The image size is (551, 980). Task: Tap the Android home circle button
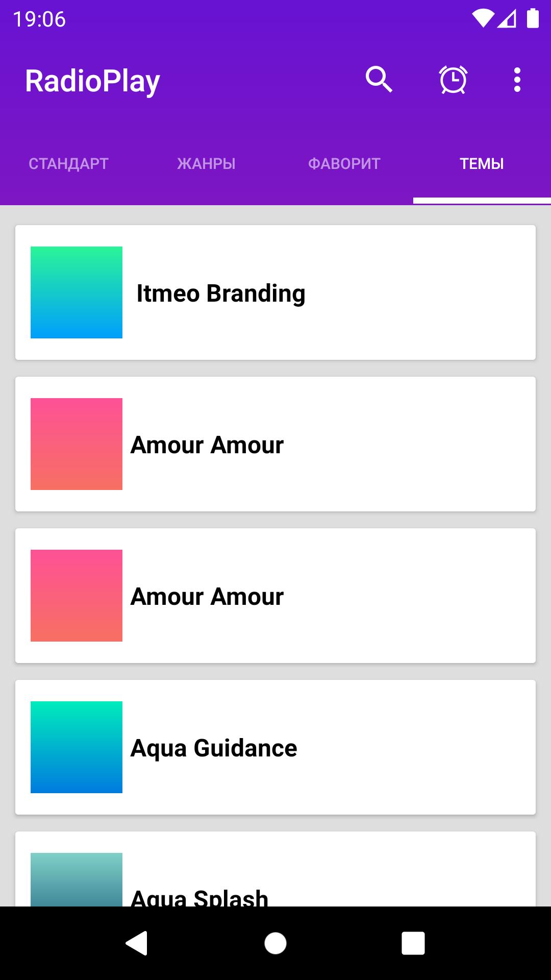[275, 943]
